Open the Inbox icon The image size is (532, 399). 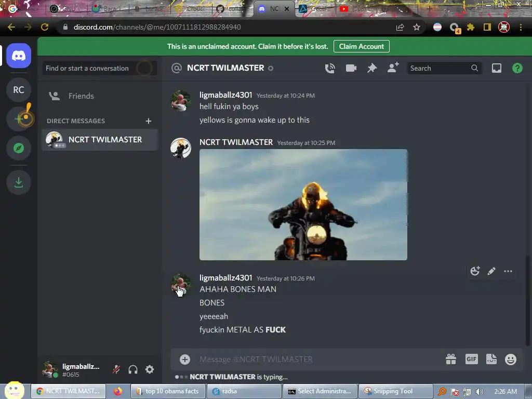[x=496, y=68]
